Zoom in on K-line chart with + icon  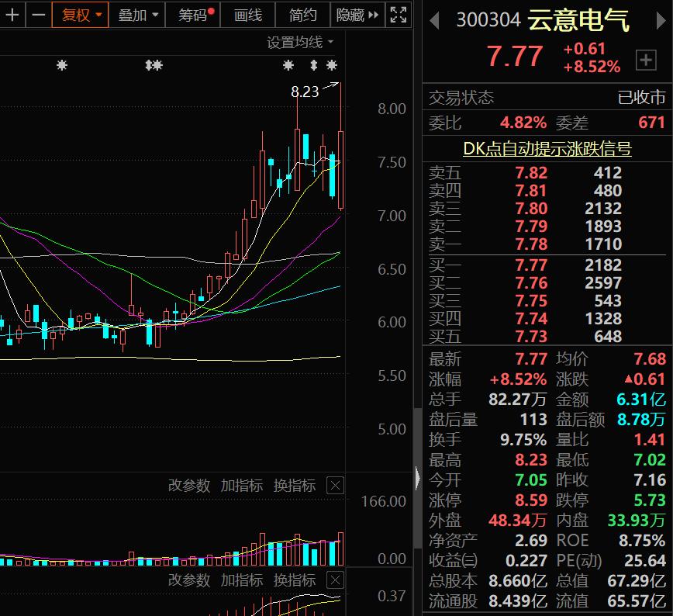coord(11,15)
